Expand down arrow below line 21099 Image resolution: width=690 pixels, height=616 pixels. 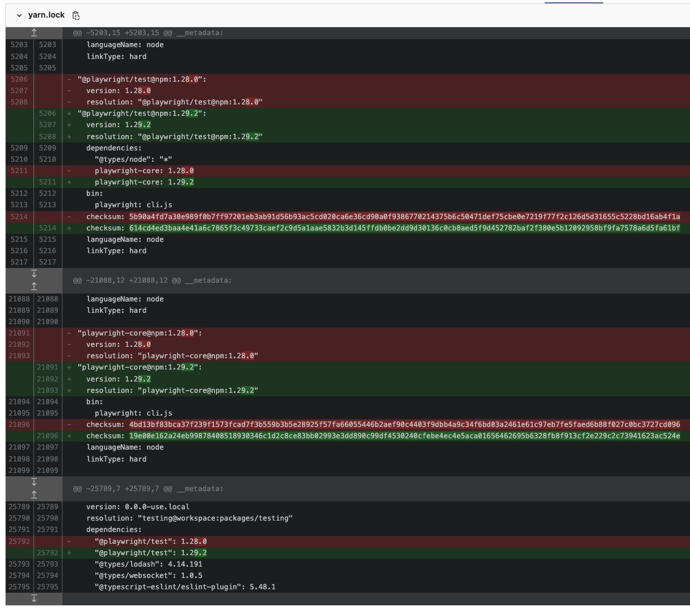click(34, 482)
